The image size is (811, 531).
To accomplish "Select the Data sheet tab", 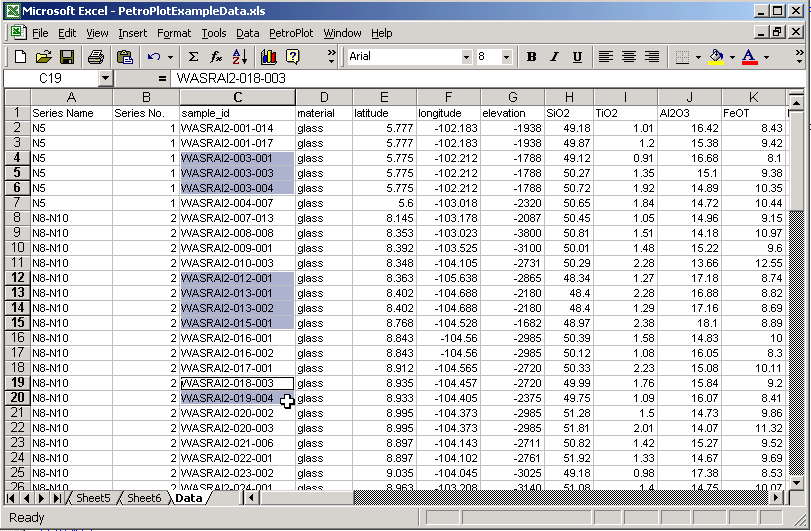I will (189, 498).
